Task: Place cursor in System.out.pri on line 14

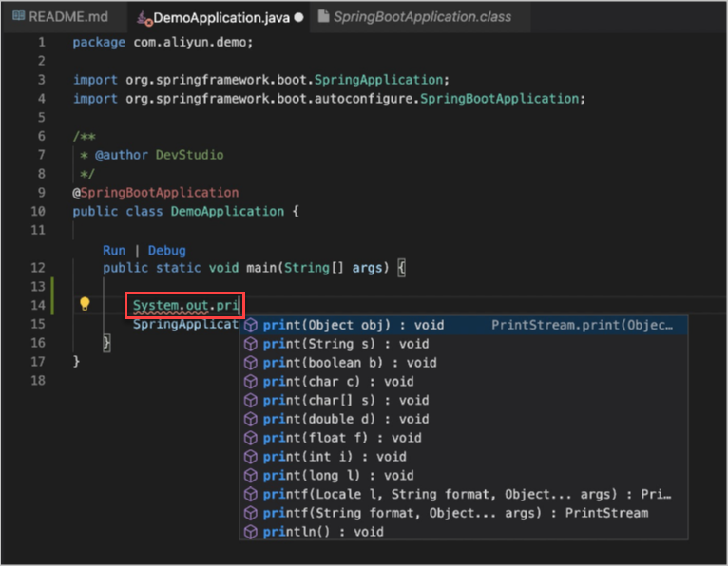Action: tap(185, 306)
